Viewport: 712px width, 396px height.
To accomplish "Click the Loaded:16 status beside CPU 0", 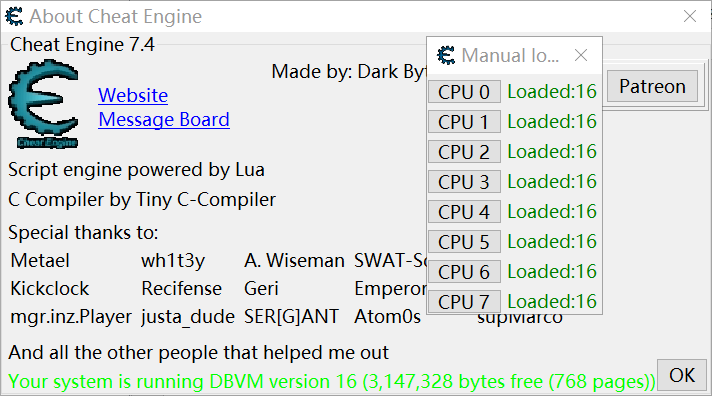I will 552,92.
